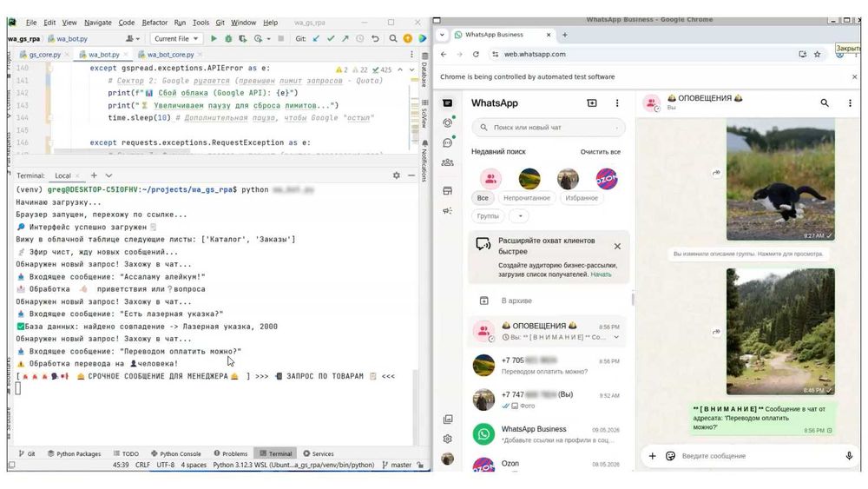The height and width of the screenshot is (489, 868).
Task: Click Очистить все recent search link
Action: tap(600, 152)
